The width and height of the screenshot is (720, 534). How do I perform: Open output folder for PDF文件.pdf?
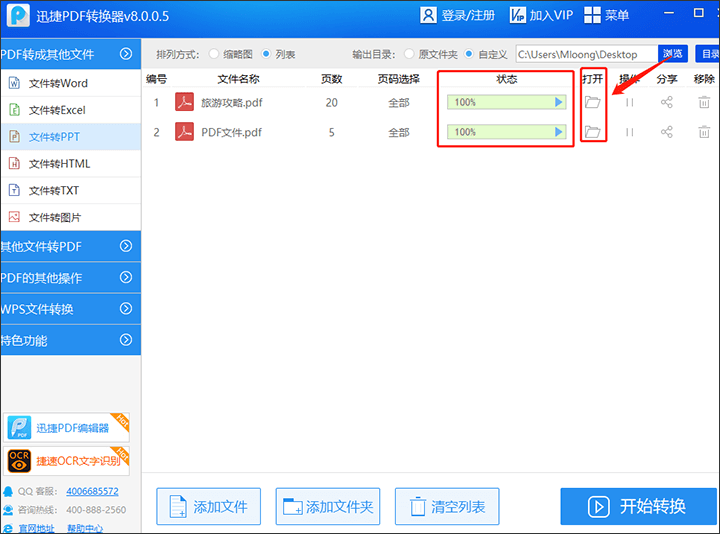point(593,132)
